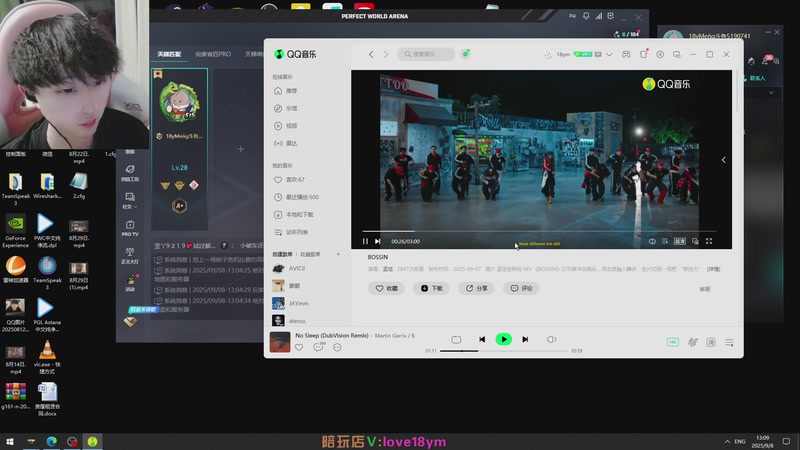Click 下载 button under the video
800x450 pixels.
click(431, 288)
